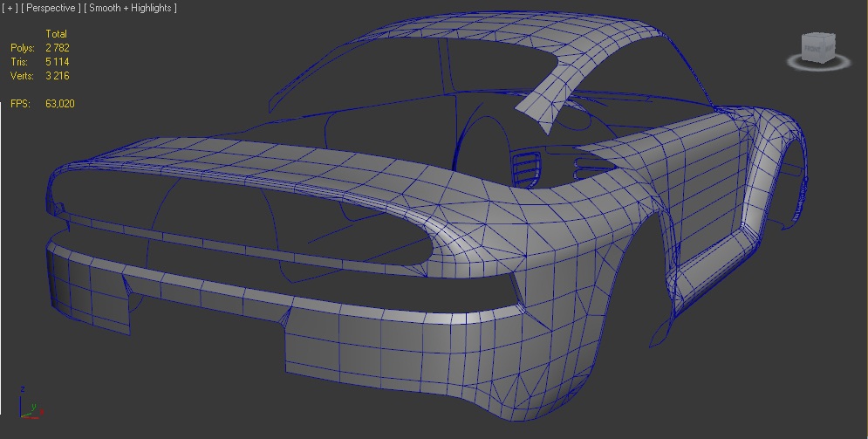Click the FPS value 63,020
Screen dimensions: 868x439
pyautogui.click(x=60, y=104)
